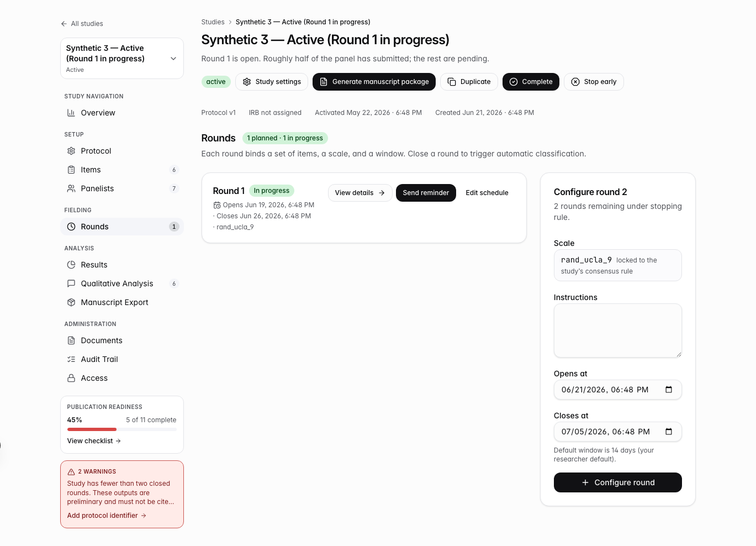The image size is (756, 546).
Task: Open Qualitative Analysis chat icon
Action: (71, 283)
